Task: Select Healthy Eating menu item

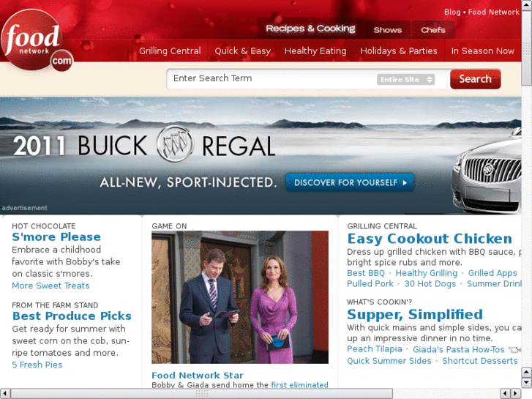Action: point(315,51)
